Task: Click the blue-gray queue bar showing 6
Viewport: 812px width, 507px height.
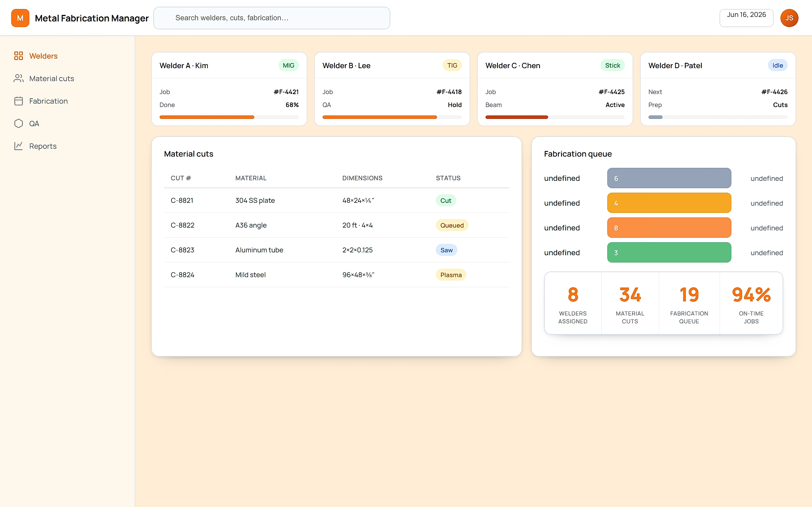Action: click(x=669, y=178)
